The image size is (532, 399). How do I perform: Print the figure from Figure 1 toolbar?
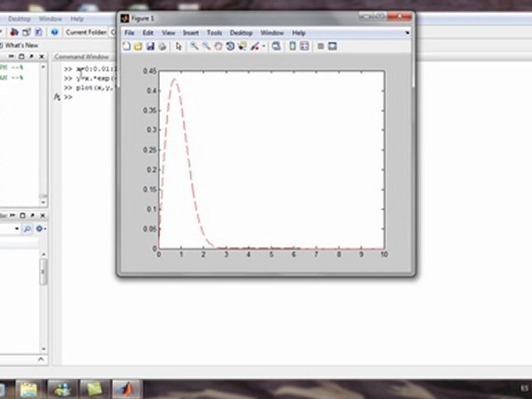162,46
